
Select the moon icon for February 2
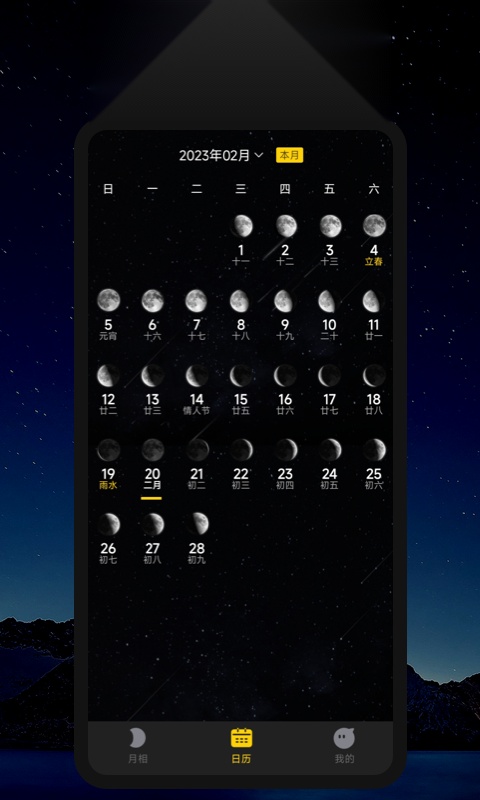285,226
